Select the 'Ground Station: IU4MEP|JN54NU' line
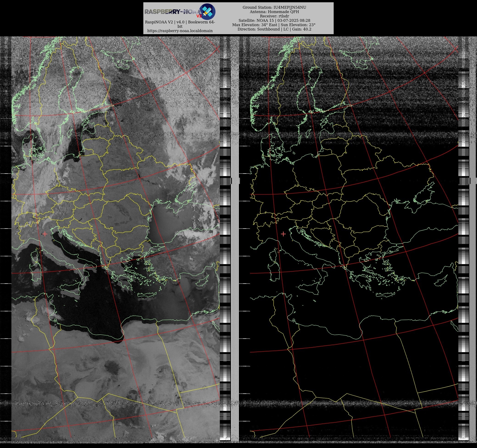This screenshot has height=448, width=477. (x=274, y=7)
